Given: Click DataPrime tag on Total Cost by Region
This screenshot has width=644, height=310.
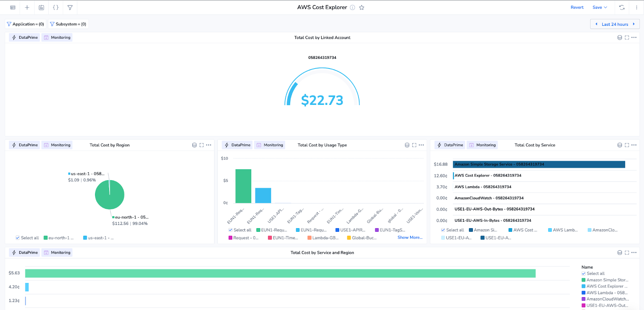Looking at the screenshot, I should pyautogui.click(x=25, y=145).
